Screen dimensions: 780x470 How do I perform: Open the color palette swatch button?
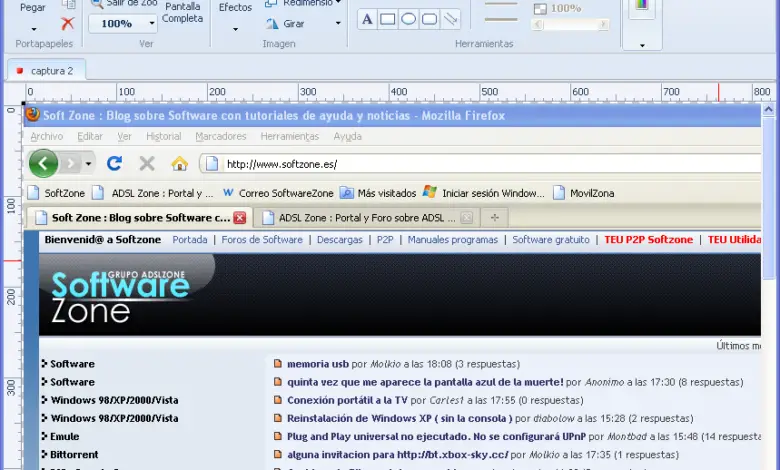642,7
